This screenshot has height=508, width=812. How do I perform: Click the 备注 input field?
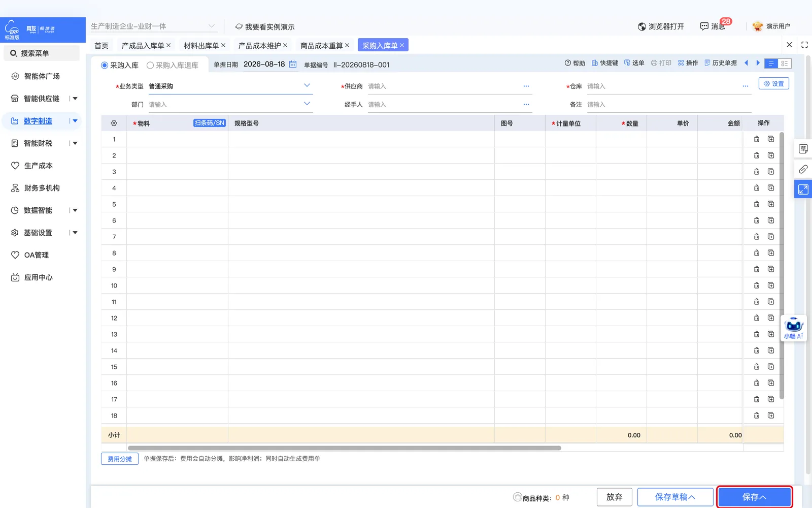669,105
